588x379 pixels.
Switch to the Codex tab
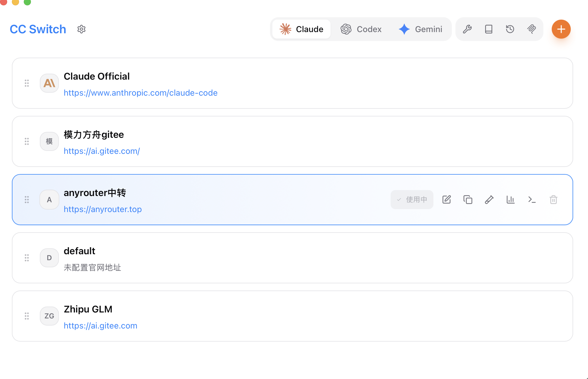361,29
